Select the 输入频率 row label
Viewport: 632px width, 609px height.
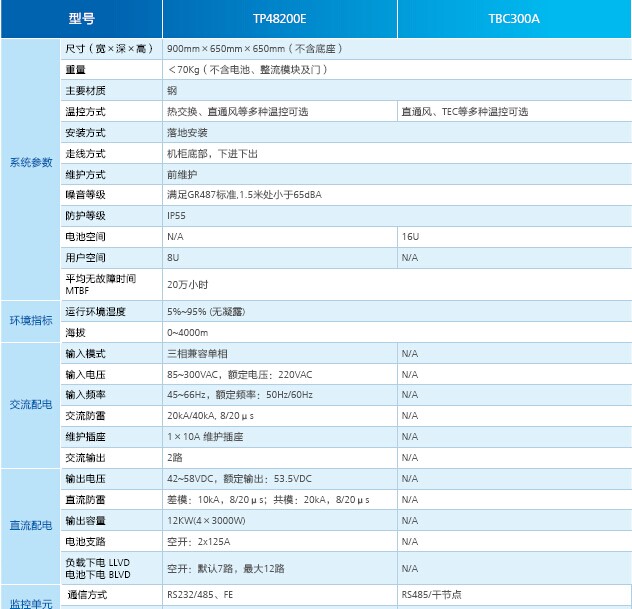click(85, 395)
